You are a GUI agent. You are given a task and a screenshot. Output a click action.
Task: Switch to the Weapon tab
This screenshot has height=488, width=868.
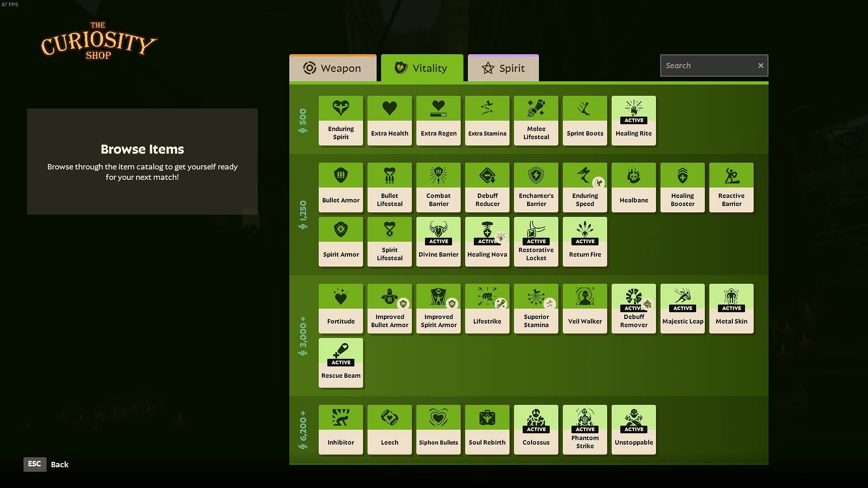(333, 67)
